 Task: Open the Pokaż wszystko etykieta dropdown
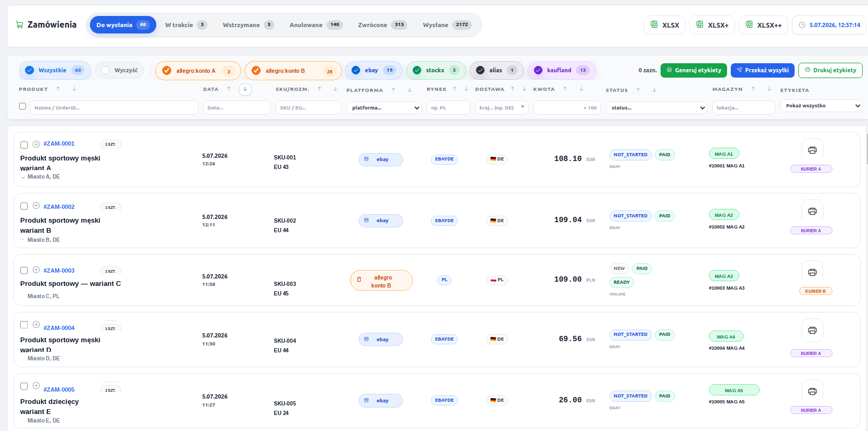(x=821, y=106)
